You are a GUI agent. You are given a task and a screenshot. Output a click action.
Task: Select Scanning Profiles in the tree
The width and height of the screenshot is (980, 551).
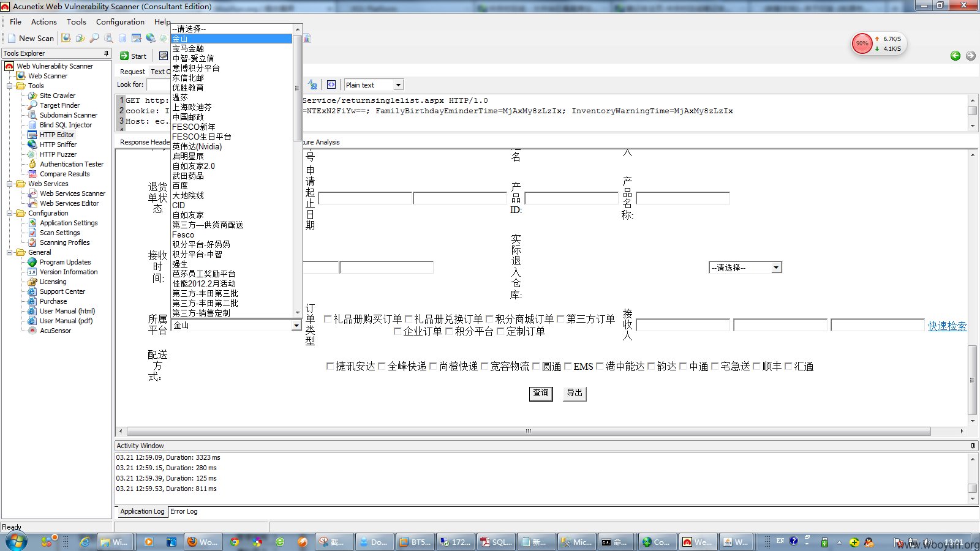[x=65, y=242]
